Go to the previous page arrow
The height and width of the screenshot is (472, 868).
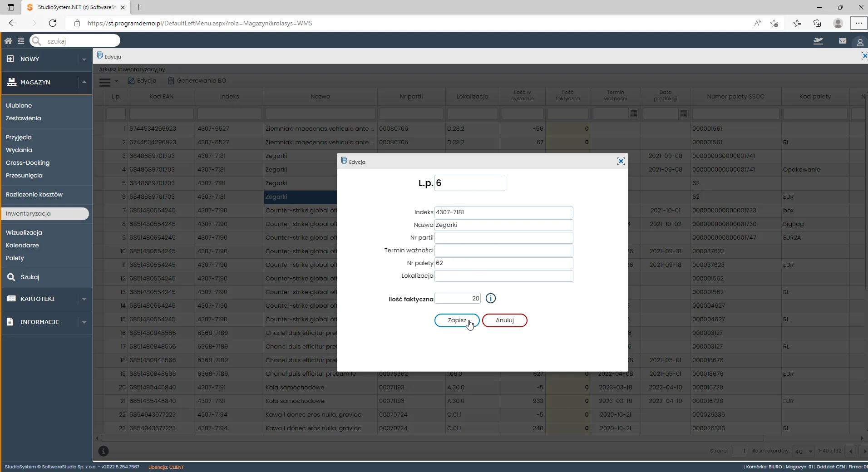(851, 451)
